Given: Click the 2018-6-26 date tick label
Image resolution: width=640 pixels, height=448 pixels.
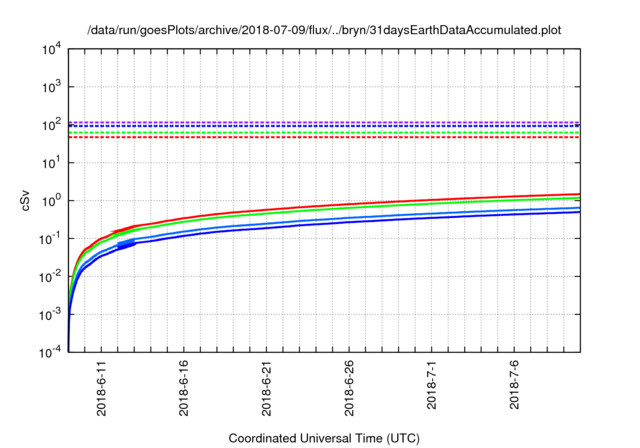Looking at the screenshot, I should 349,388.
